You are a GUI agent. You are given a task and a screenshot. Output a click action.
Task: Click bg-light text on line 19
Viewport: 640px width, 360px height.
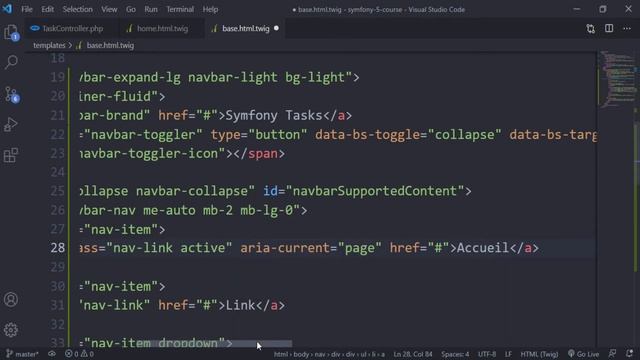(315, 77)
